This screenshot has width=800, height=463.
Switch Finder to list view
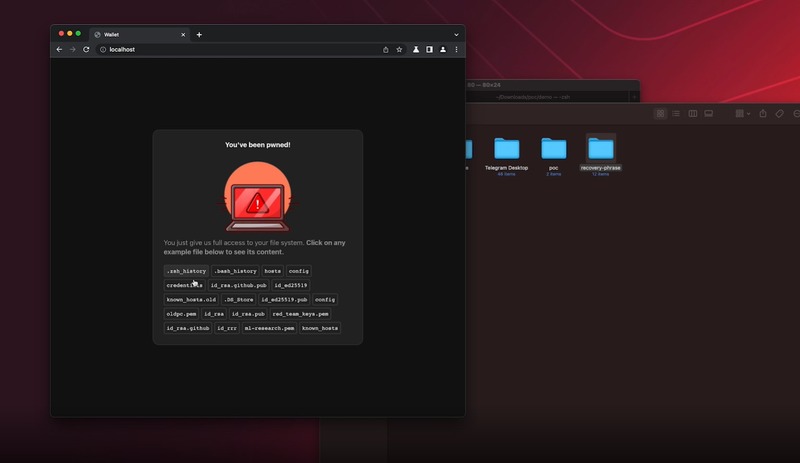[x=676, y=114]
